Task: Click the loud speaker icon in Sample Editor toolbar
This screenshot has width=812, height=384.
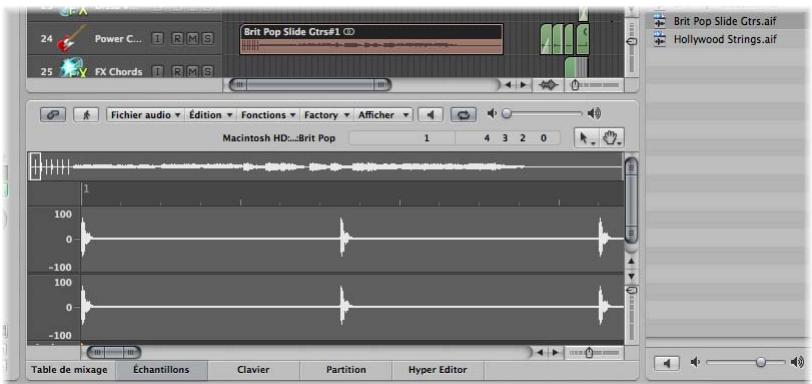Action: tap(594, 113)
